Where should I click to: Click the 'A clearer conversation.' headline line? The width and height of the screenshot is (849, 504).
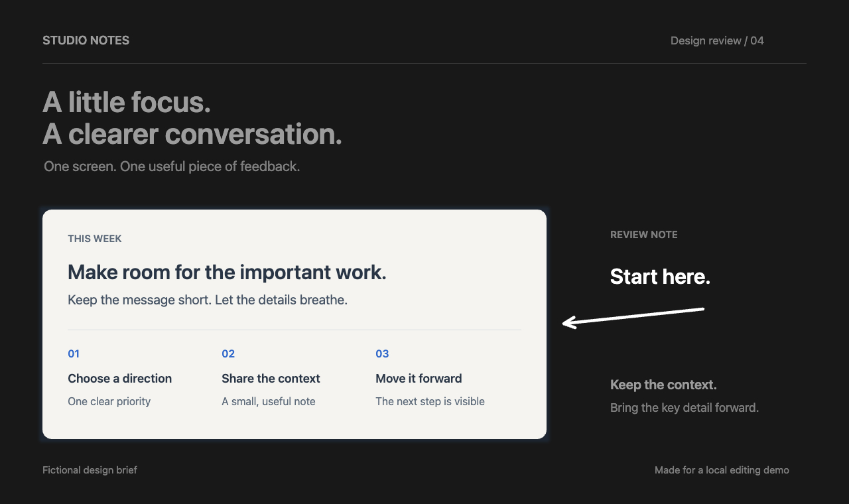(x=192, y=134)
